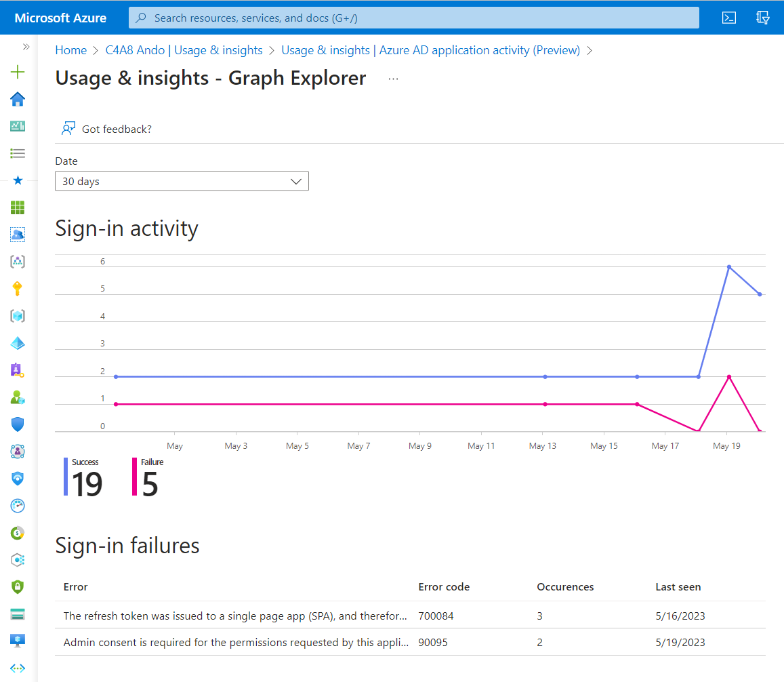Click the blue Favorites star icon
This screenshot has width=784, height=682.
(18, 180)
